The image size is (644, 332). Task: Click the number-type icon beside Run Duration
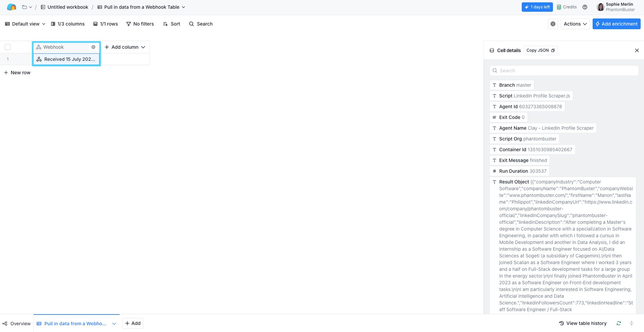pos(495,171)
